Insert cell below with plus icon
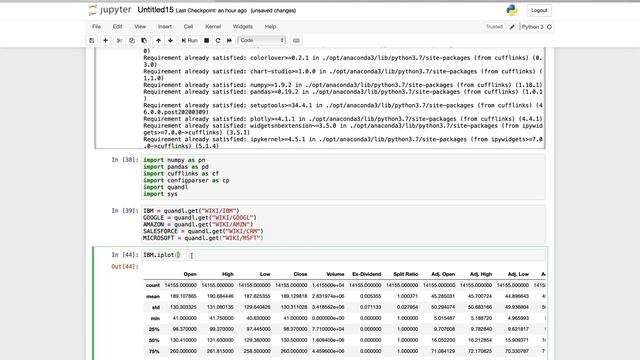 tap(105, 40)
